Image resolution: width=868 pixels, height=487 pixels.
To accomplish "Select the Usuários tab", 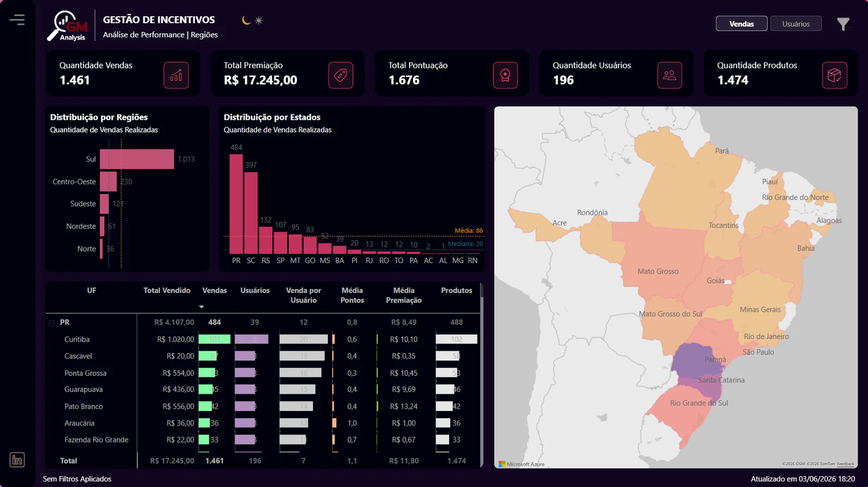I will 796,24.
